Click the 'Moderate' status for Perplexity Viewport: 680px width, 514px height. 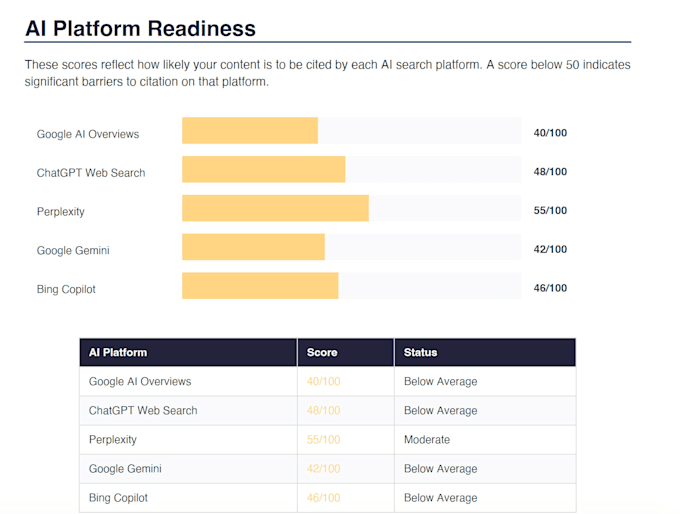tap(427, 439)
